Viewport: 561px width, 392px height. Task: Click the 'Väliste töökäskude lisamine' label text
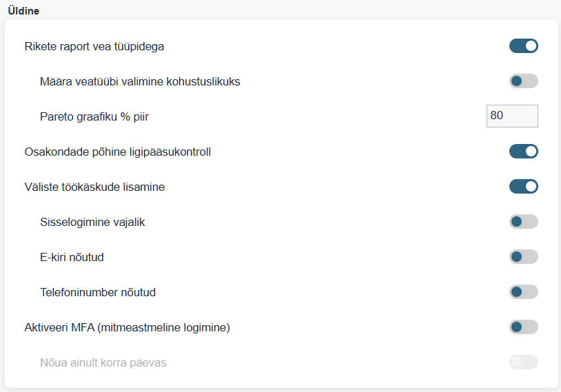(x=94, y=187)
